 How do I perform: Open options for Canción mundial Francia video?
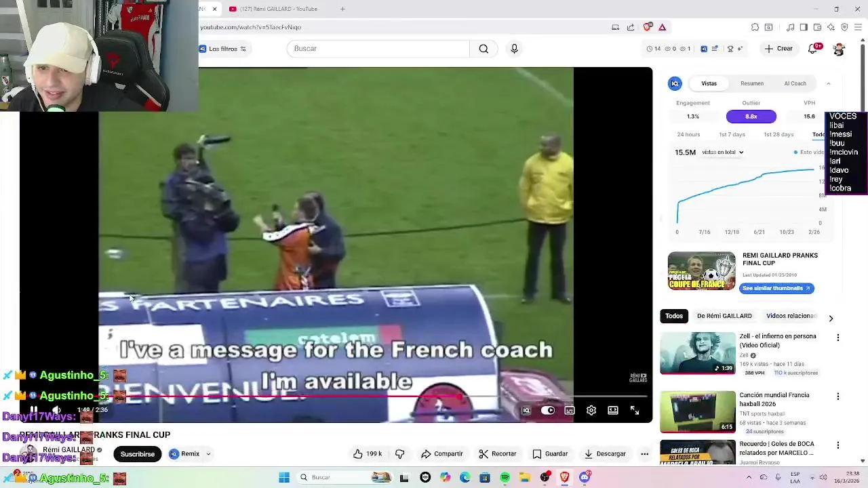click(x=838, y=396)
